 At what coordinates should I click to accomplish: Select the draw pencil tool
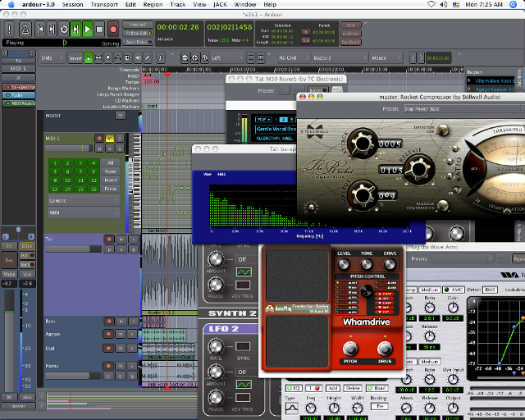pyautogui.click(x=148, y=58)
